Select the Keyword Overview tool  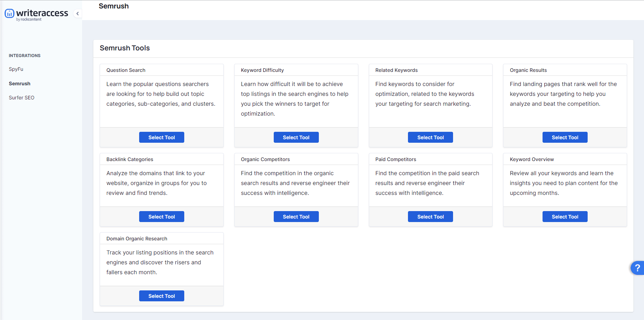pos(565,217)
